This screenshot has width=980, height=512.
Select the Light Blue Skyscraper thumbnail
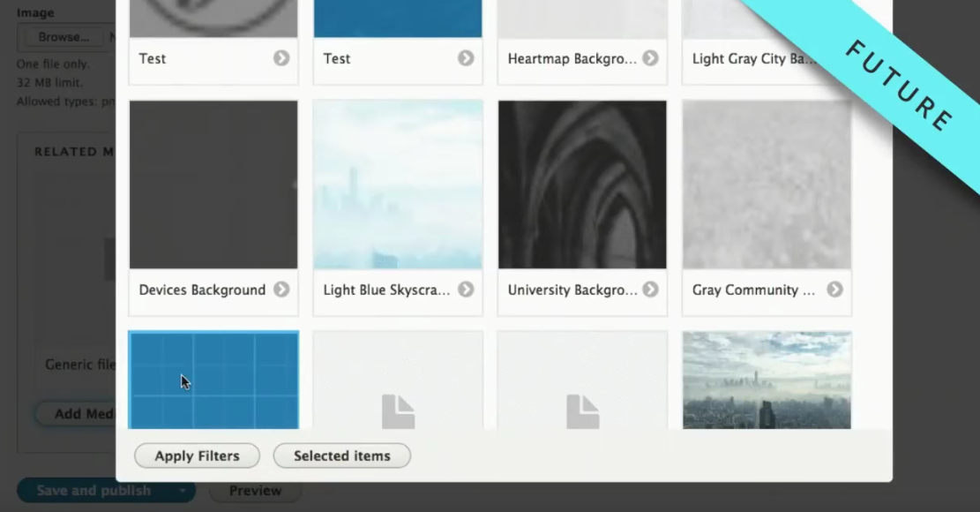point(398,184)
